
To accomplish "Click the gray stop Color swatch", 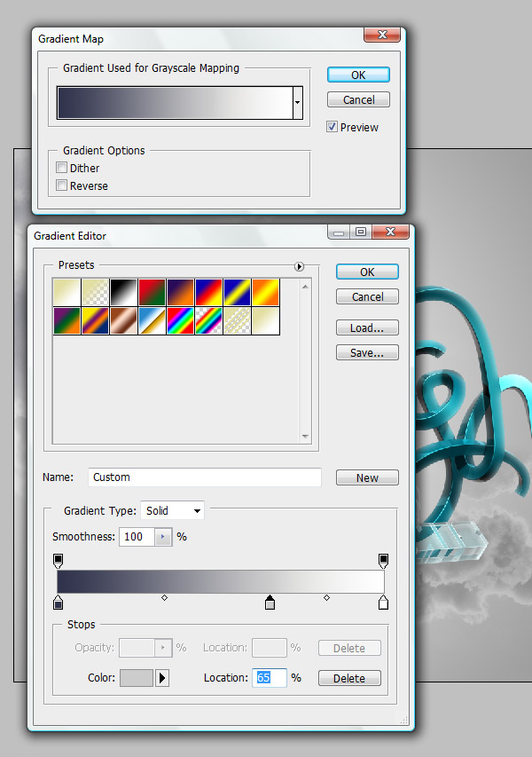I will pyautogui.click(x=137, y=678).
